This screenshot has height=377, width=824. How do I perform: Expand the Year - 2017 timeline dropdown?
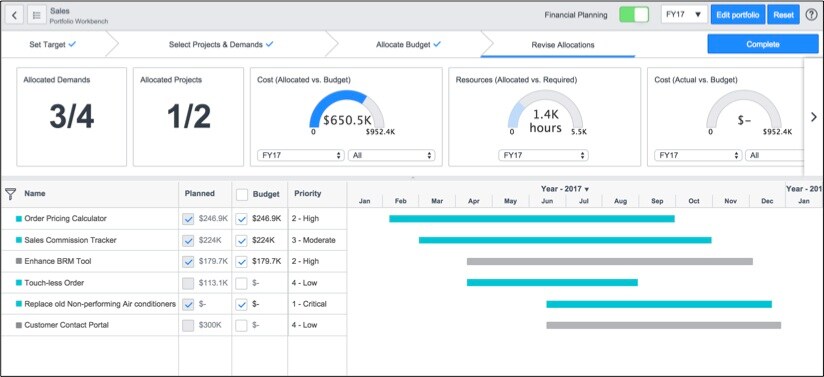coord(565,189)
